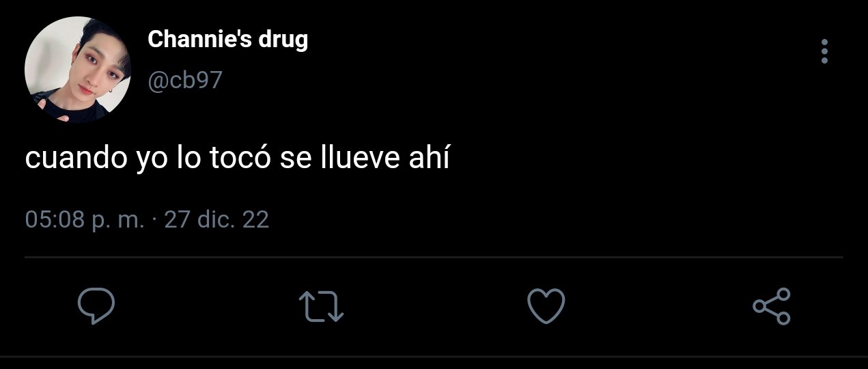The width and height of the screenshot is (868, 369).
Task: Click the 27 dic. 22 date
Action: click(217, 220)
